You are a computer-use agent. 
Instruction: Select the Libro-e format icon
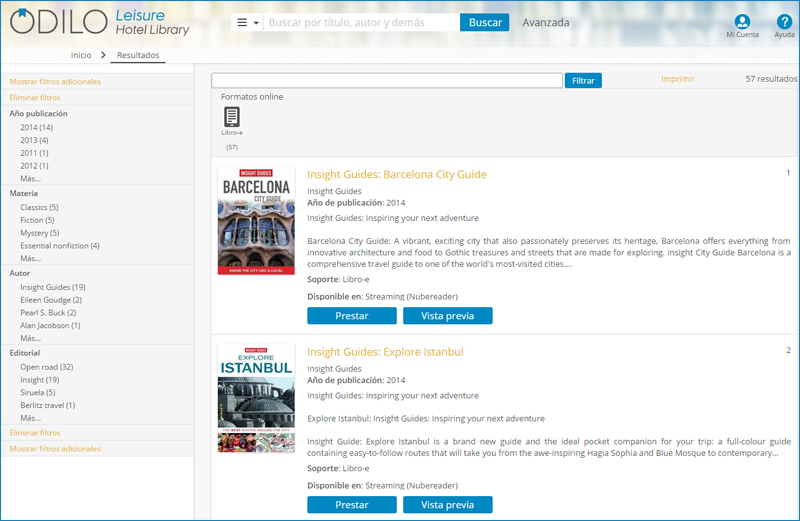point(232,117)
